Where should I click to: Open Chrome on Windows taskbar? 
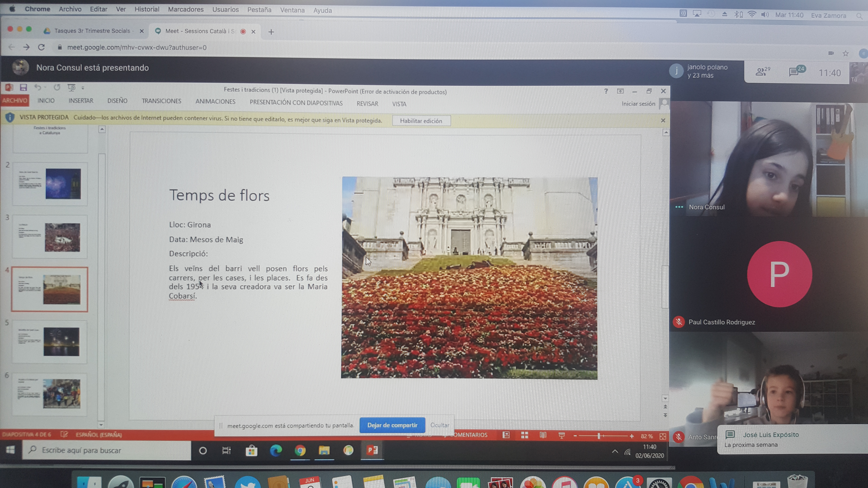(x=300, y=451)
